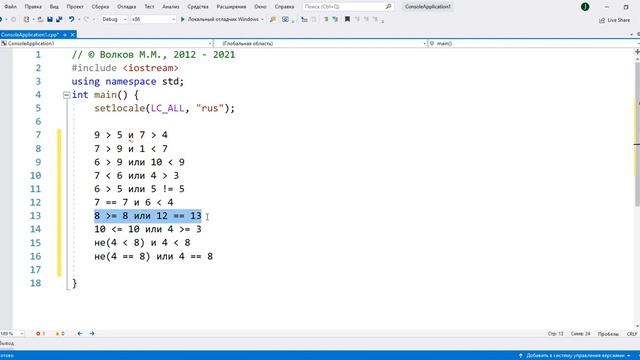This screenshot has width=640, height=360.
Task: Open the Вид menu
Action: (x=54, y=7)
